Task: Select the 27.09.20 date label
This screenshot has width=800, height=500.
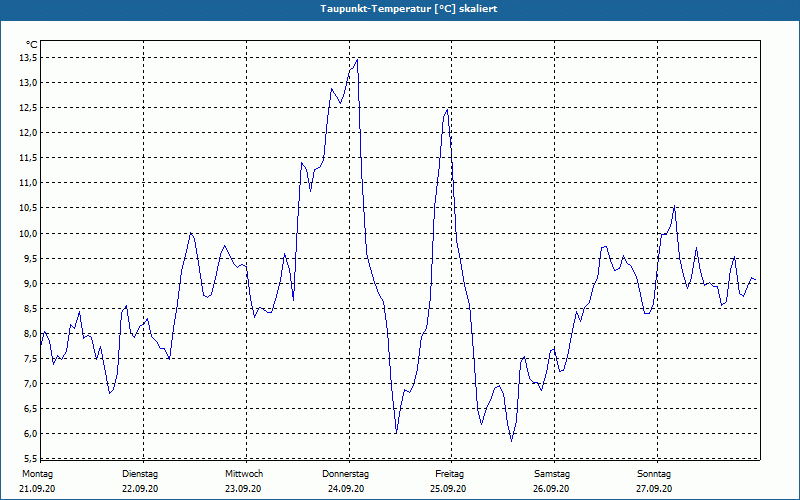Action: [x=654, y=489]
